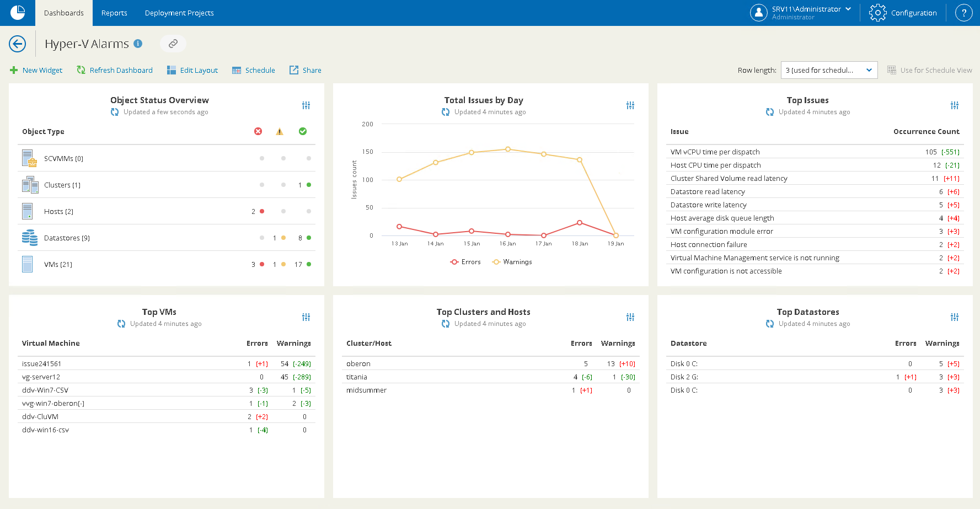Viewport: 980px width, 509px height.
Task: Open Object Status Overview widget settings icon
Action: click(306, 105)
